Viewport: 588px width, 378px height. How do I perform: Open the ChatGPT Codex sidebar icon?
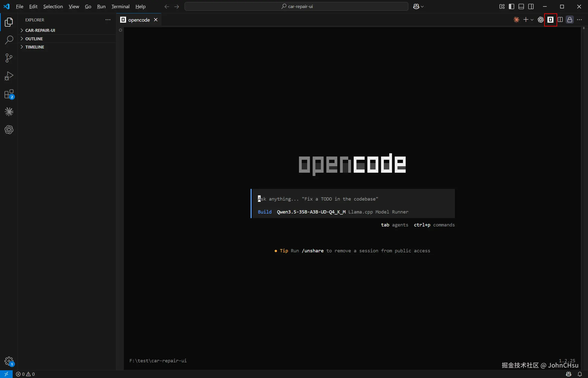pyautogui.click(x=9, y=130)
